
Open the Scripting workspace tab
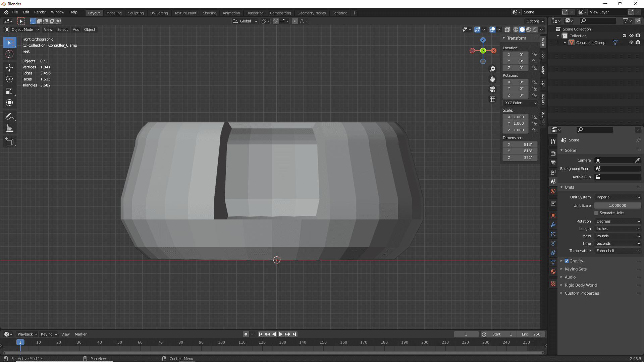[x=339, y=13]
